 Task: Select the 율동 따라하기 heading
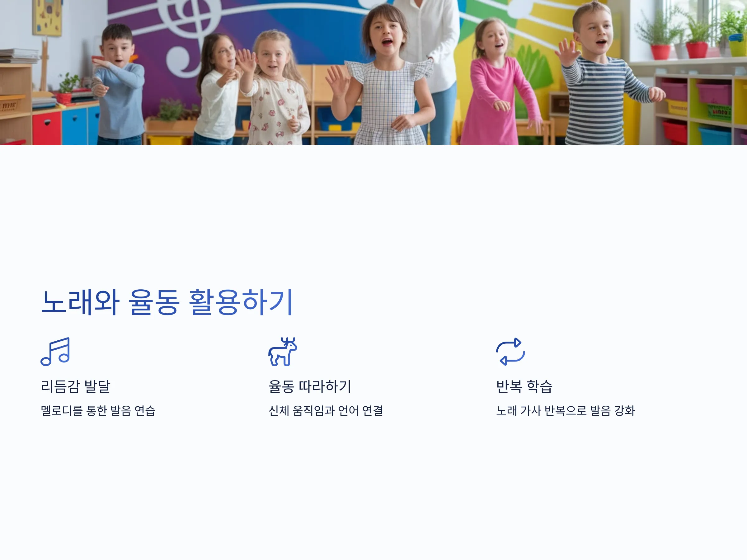[310, 386]
